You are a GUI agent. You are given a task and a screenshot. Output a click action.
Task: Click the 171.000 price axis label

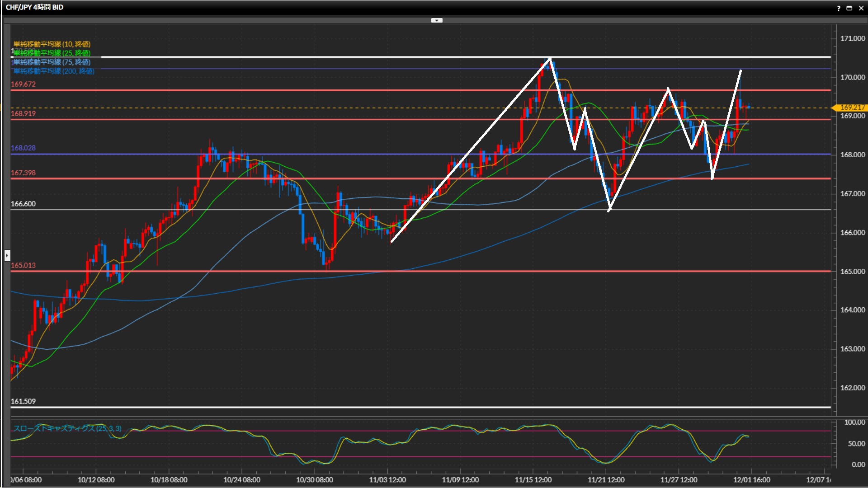[x=852, y=38]
